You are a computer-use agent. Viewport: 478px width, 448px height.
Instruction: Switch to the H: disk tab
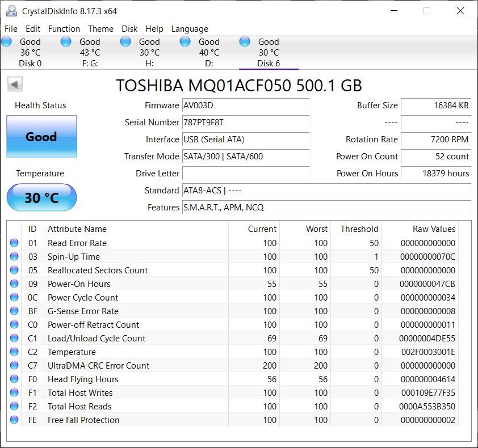(149, 52)
